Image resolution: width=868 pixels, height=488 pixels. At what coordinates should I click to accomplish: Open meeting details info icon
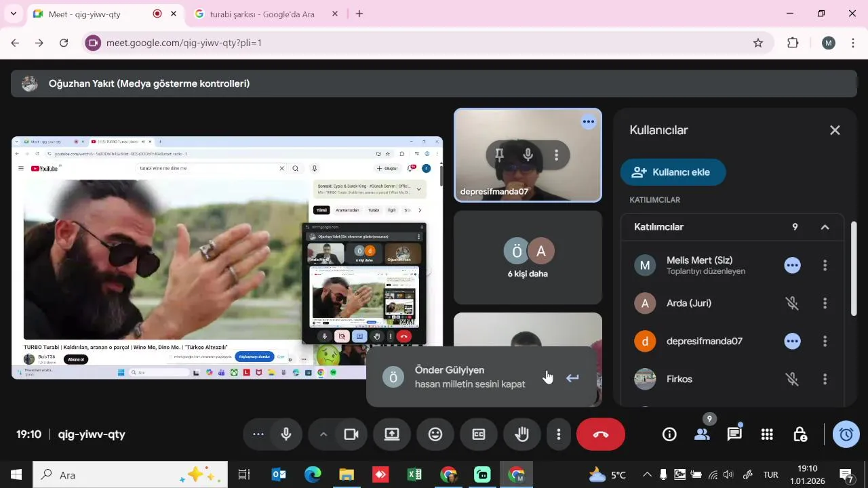pyautogui.click(x=669, y=434)
